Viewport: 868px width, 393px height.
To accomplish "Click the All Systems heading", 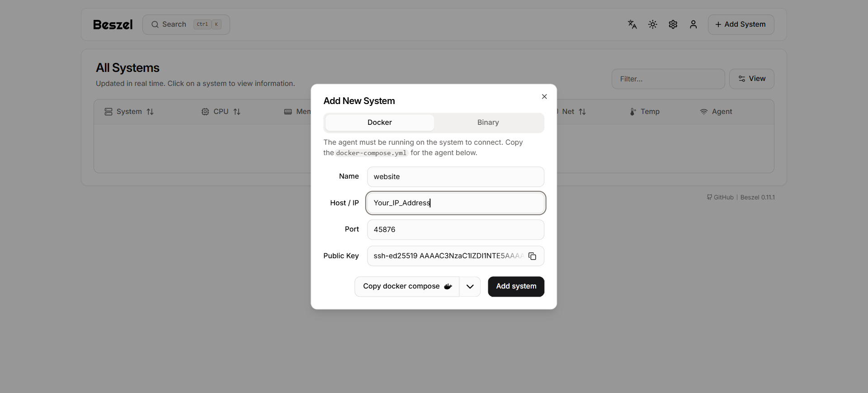I will [127, 68].
